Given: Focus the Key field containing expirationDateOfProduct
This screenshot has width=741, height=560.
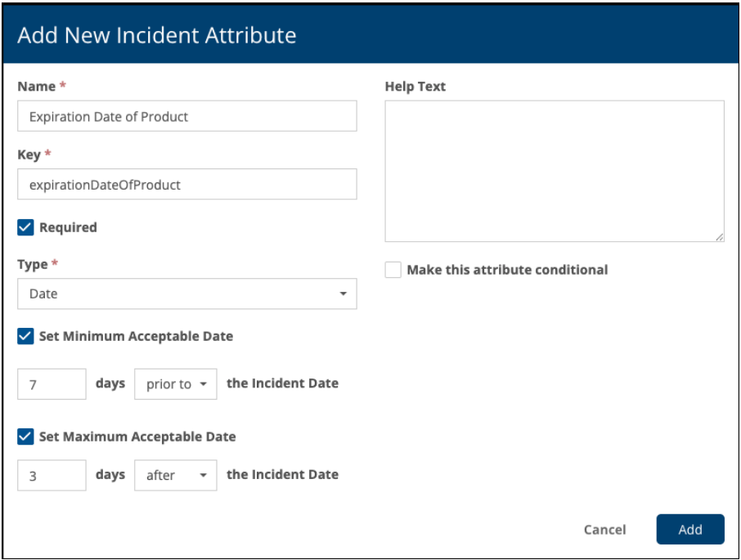Looking at the screenshot, I should pos(186,185).
